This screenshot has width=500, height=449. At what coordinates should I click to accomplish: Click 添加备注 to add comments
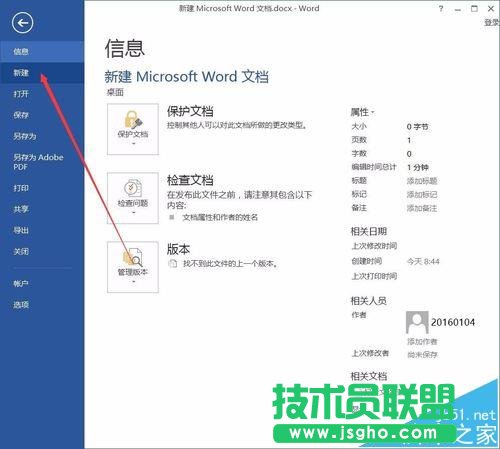click(422, 209)
